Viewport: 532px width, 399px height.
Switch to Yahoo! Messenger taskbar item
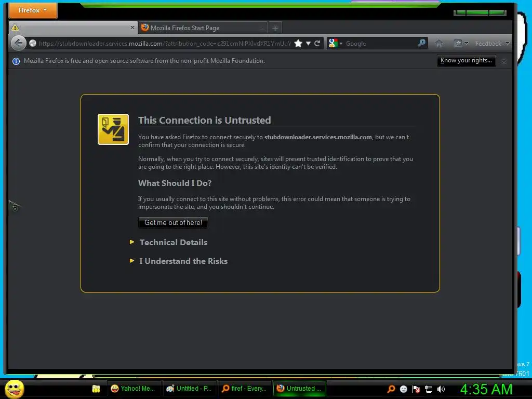(x=134, y=389)
